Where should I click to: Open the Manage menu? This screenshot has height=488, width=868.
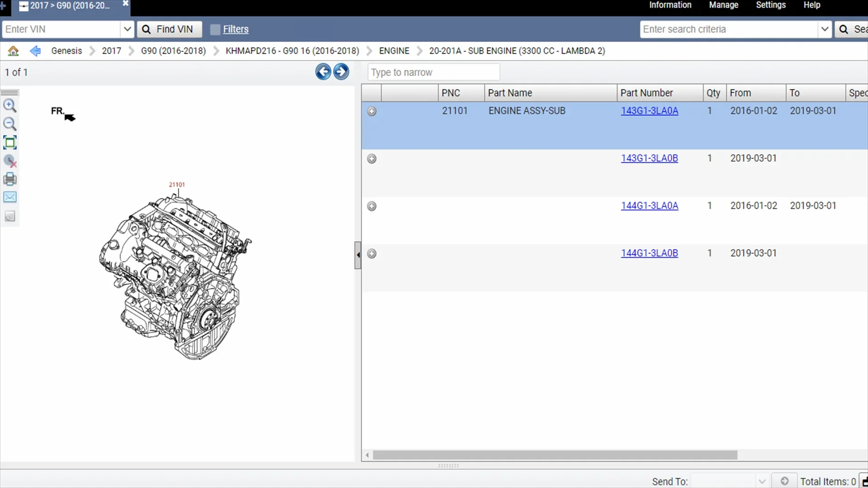pyautogui.click(x=723, y=5)
